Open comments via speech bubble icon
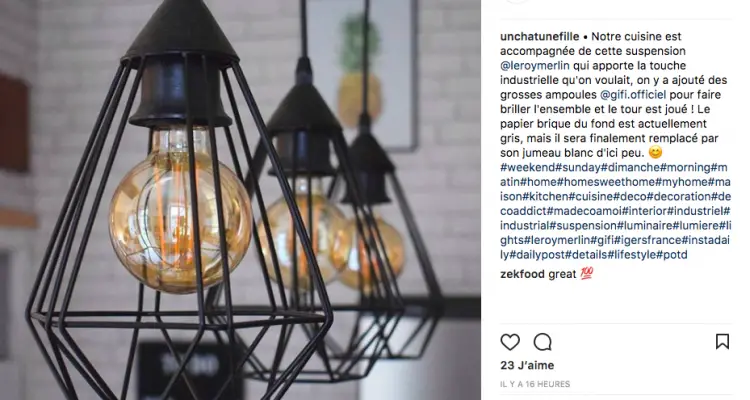The height and width of the screenshot is (400, 750). coord(542,342)
